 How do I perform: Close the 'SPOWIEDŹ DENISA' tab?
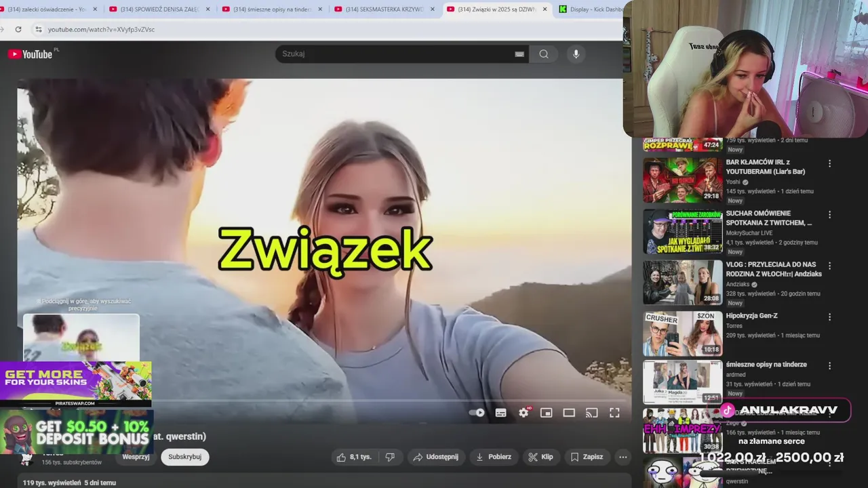208,9
